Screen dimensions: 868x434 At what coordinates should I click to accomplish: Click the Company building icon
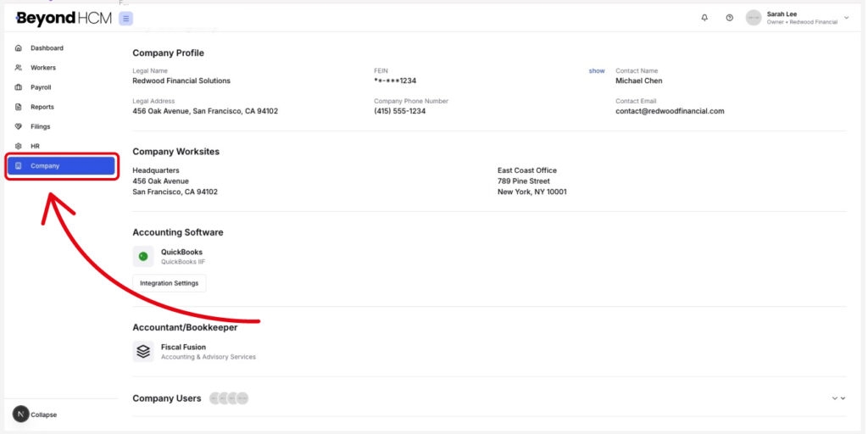tap(19, 166)
